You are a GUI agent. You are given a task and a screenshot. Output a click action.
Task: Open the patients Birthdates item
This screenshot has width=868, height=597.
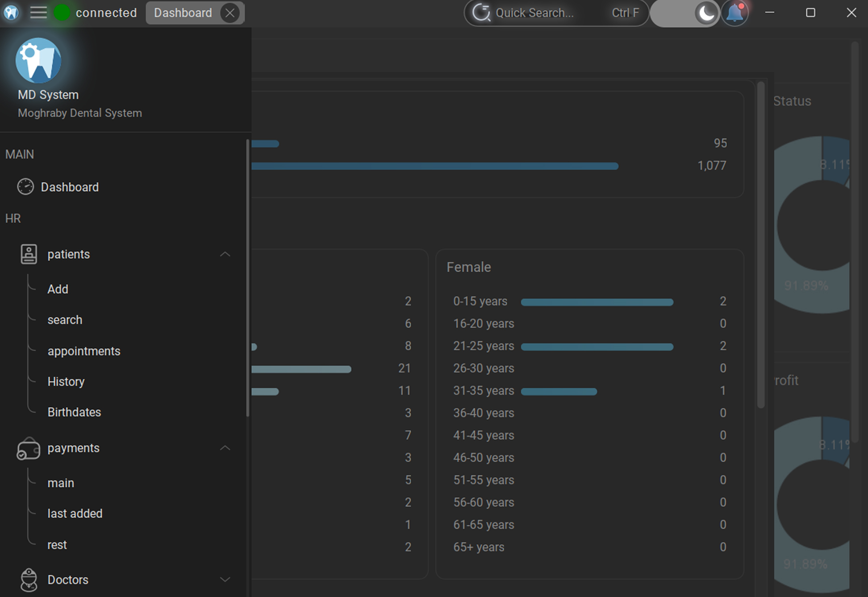(x=74, y=412)
